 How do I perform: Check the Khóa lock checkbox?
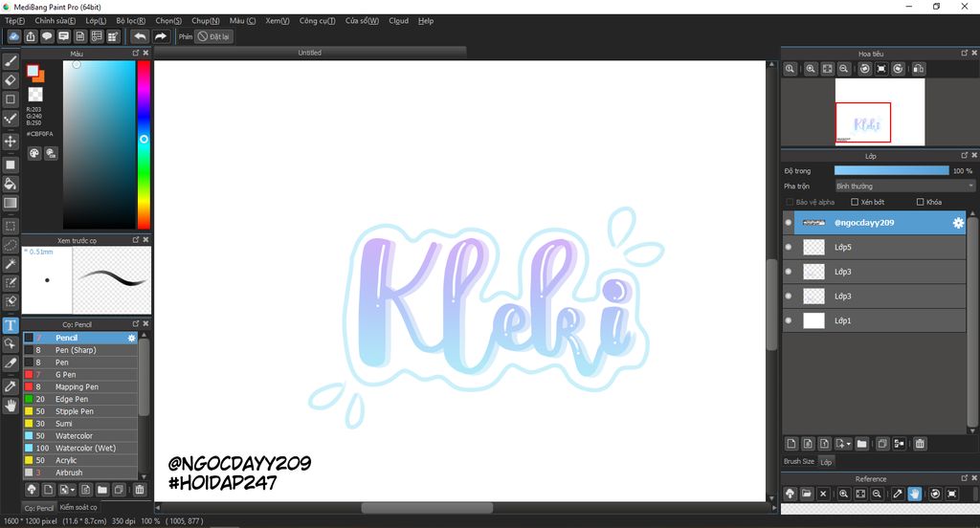pos(920,202)
